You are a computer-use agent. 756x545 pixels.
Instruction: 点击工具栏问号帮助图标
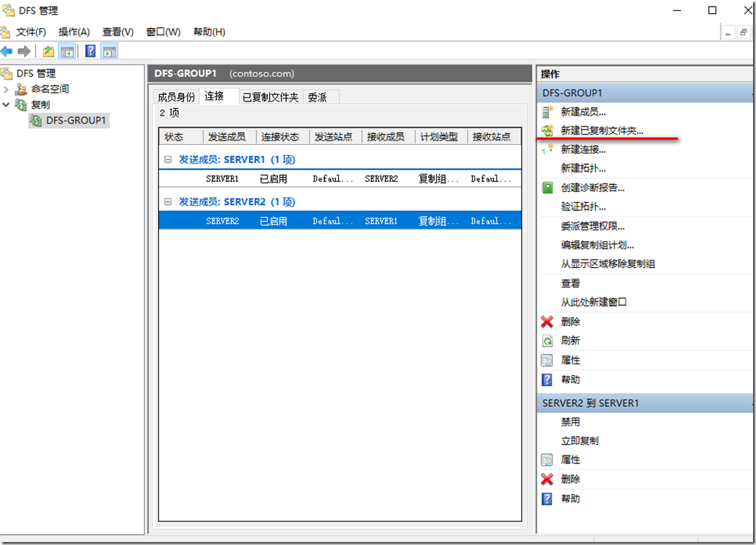pos(90,51)
